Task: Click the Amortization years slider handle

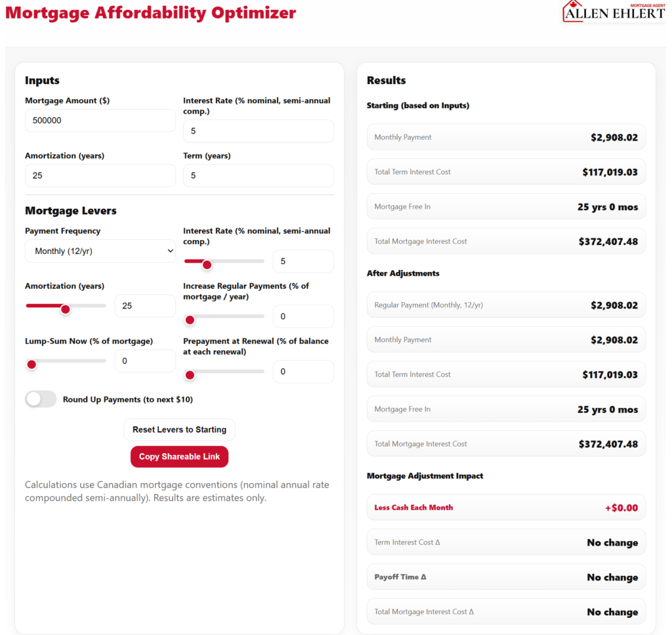Action: tap(66, 309)
